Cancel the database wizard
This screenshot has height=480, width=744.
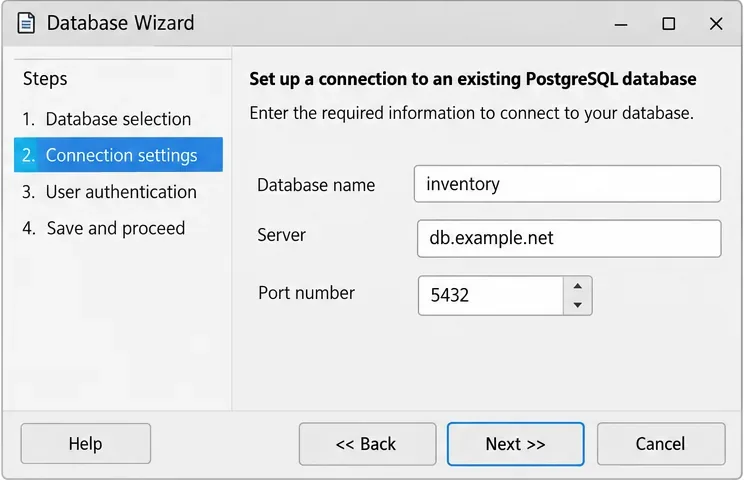(661, 444)
